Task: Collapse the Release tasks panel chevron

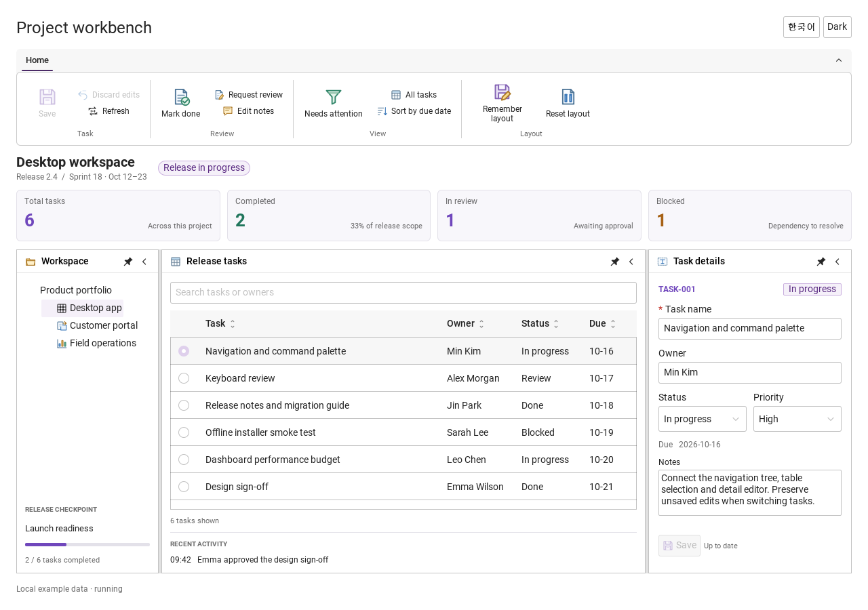Action: (631, 262)
